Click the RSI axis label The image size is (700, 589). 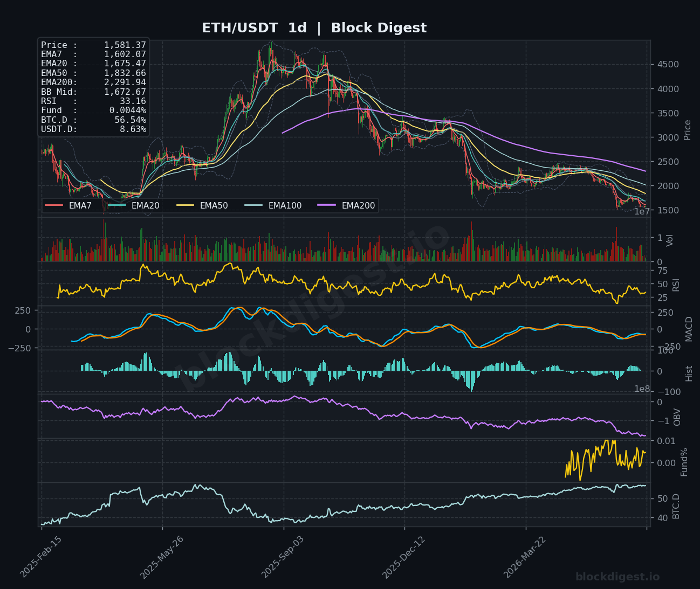coord(676,284)
